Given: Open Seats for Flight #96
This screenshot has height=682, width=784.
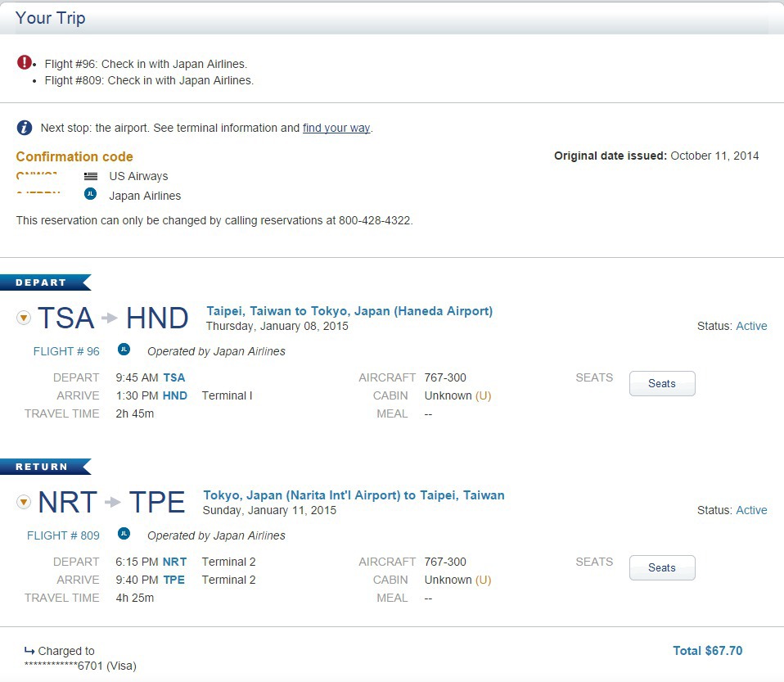Looking at the screenshot, I should click(662, 383).
